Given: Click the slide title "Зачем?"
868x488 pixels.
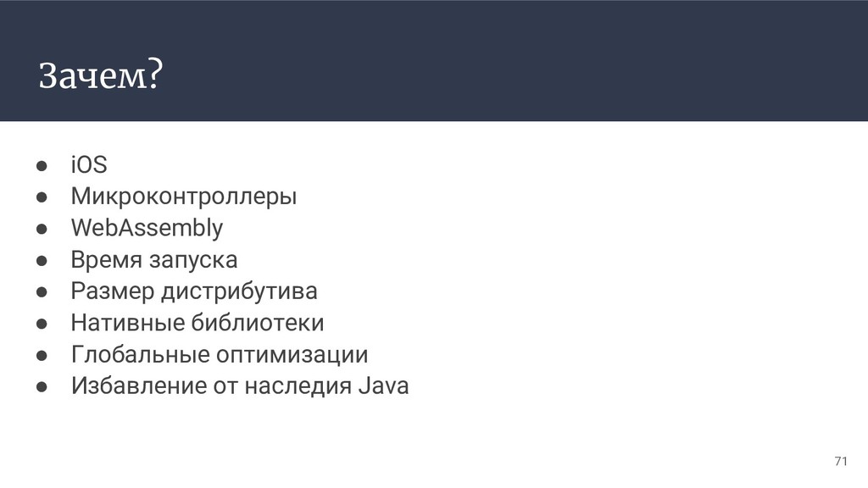Looking at the screenshot, I should 101,75.
